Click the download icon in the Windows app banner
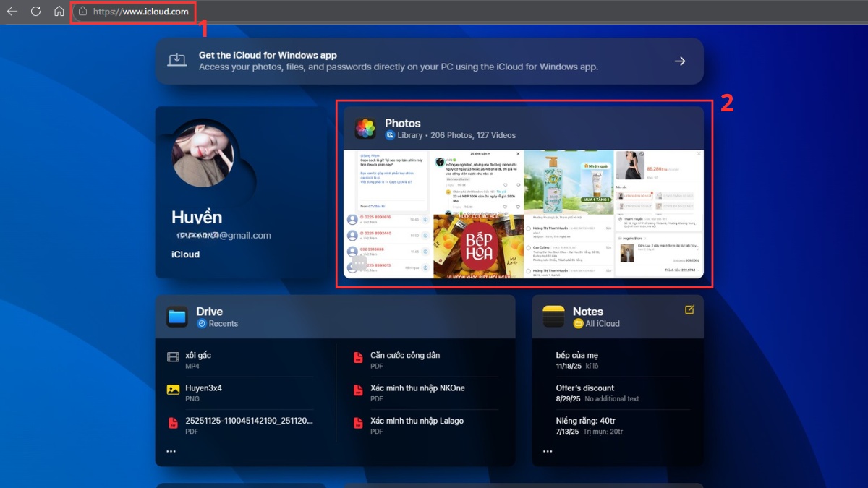 177,61
